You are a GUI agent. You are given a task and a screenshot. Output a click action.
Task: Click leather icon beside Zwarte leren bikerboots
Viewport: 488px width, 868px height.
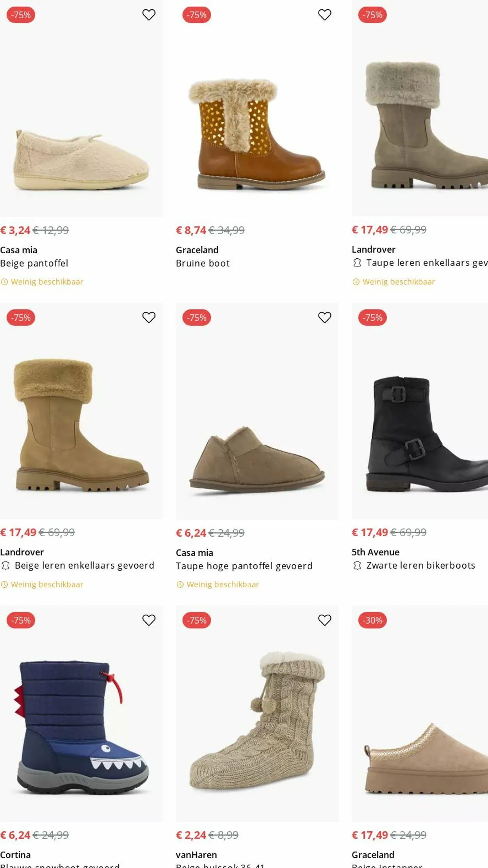tap(357, 565)
